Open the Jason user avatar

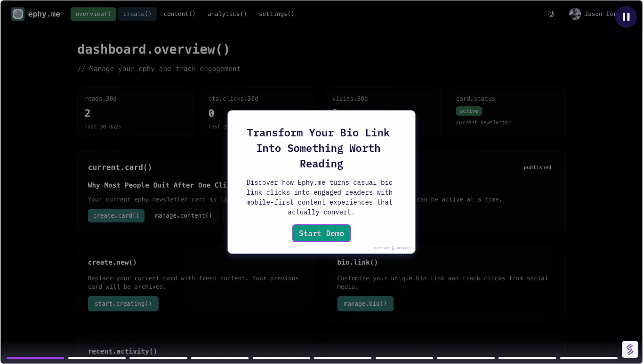coord(575,14)
